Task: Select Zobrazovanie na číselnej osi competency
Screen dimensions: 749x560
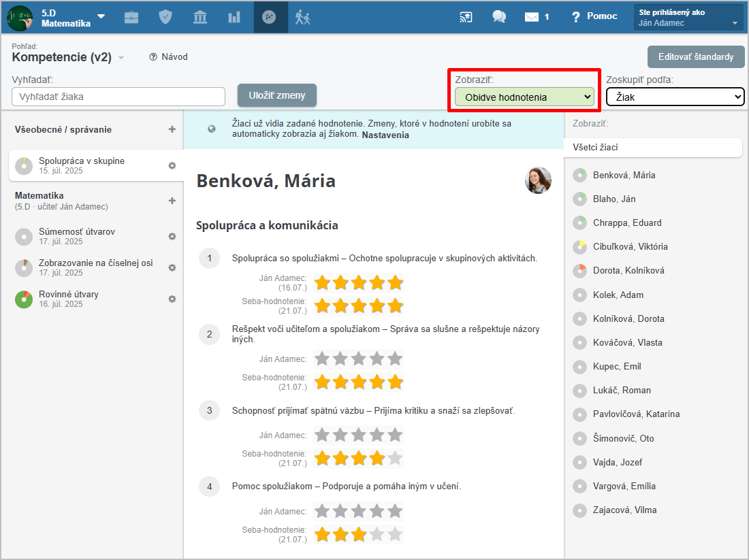Action: pyautogui.click(x=95, y=268)
